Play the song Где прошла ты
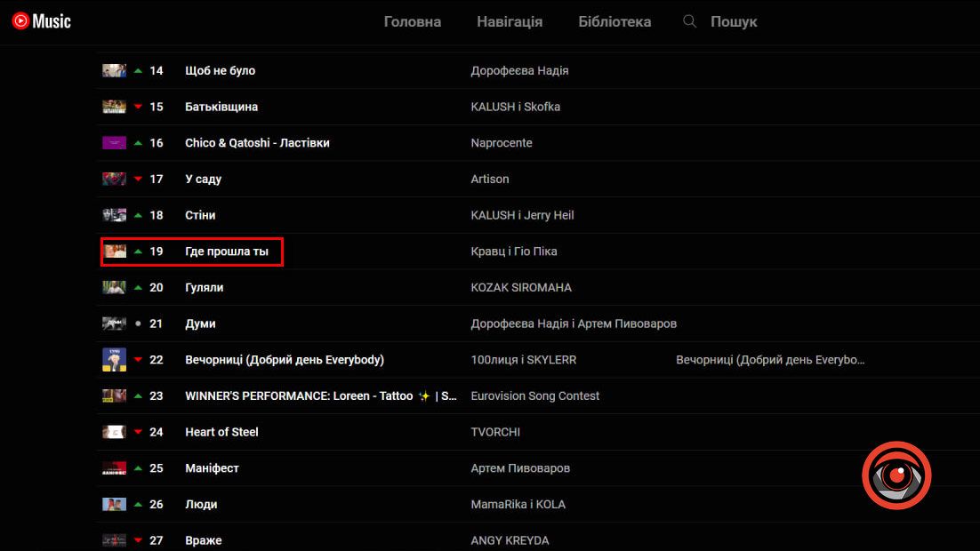 pos(227,252)
